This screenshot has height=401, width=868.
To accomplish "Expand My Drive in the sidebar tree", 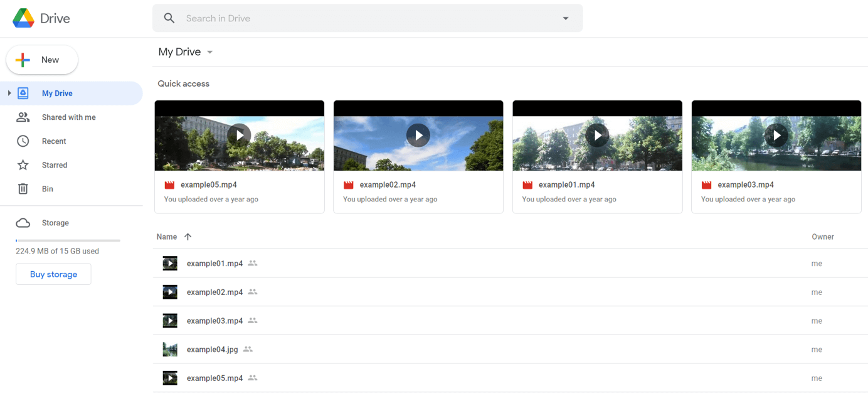I will (9, 92).
